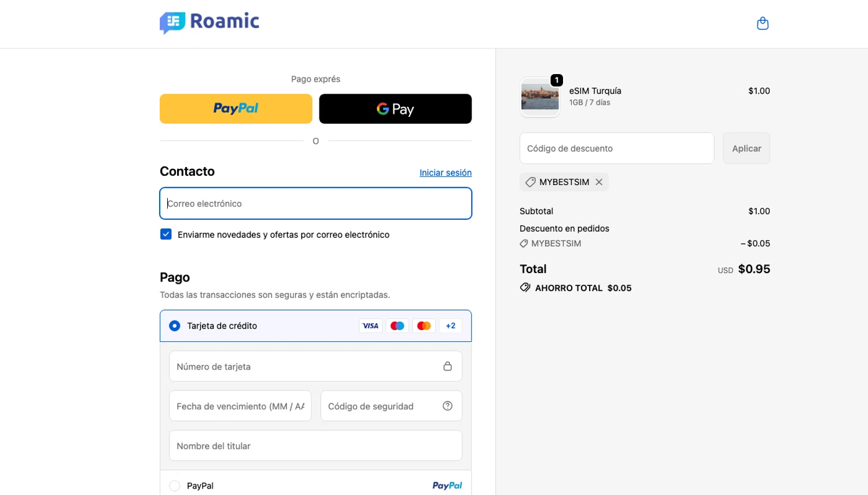Click the eSIM Turquía product thumbnail
Image resolution: width=868 pixels, height=495 pixels.
540,97
